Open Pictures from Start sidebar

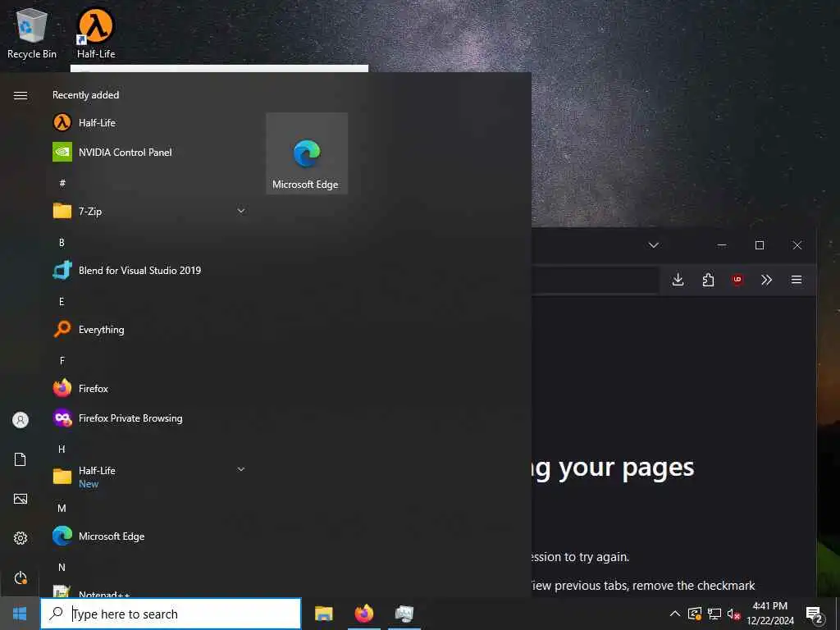pyautogui.click(x=21, y=499)
